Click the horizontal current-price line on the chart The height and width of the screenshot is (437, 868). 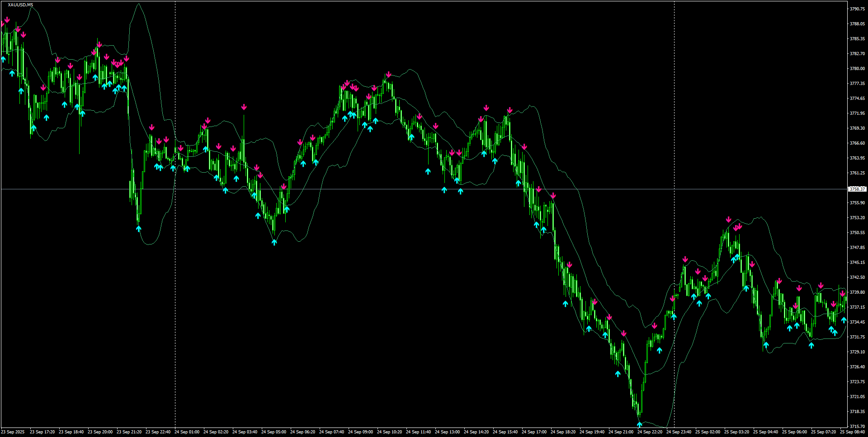pyautogui.click(x=407, y=189)
